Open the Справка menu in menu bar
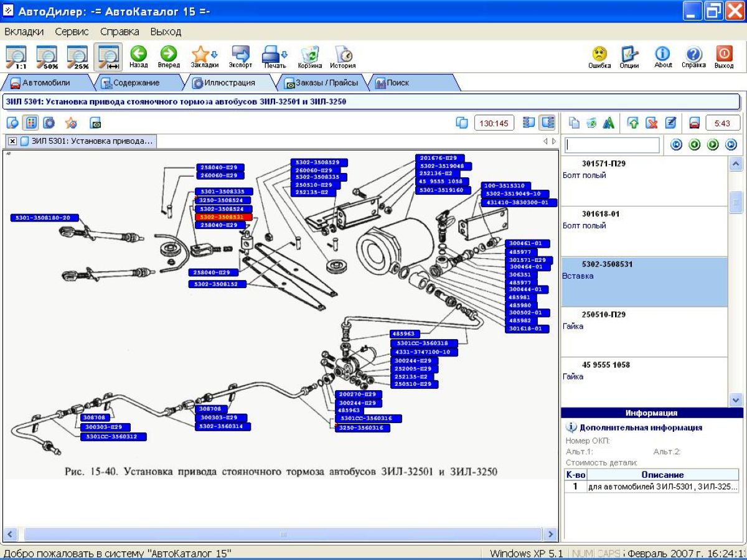Image resolution: width=747 pixels, height=560 pixels. point(120,31)
